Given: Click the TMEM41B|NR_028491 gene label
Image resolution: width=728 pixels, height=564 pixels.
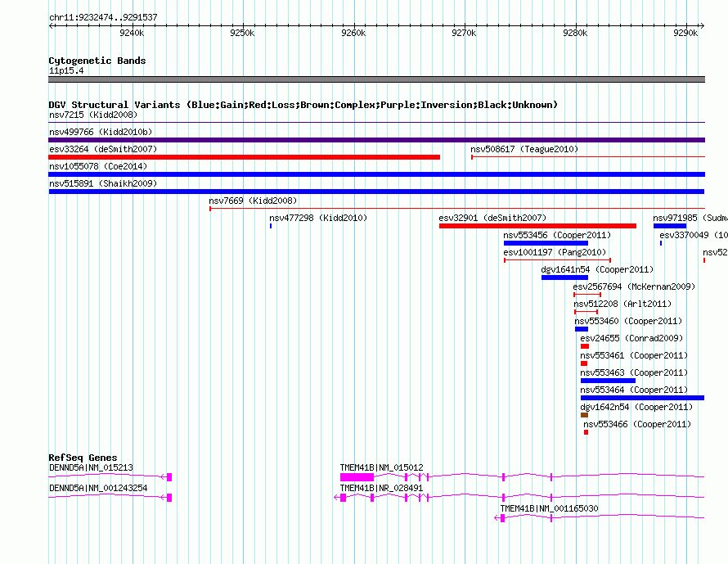Looking at the screenshot, I should coord(382,488).
